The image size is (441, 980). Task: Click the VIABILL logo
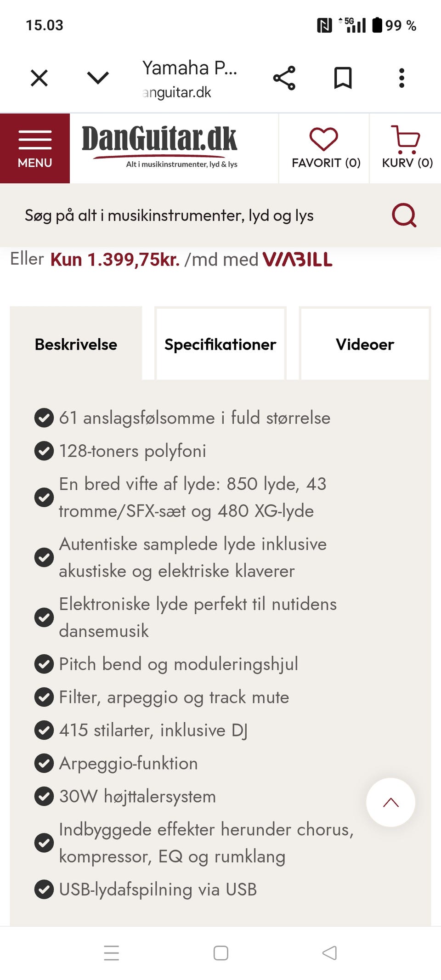point(298,260)
